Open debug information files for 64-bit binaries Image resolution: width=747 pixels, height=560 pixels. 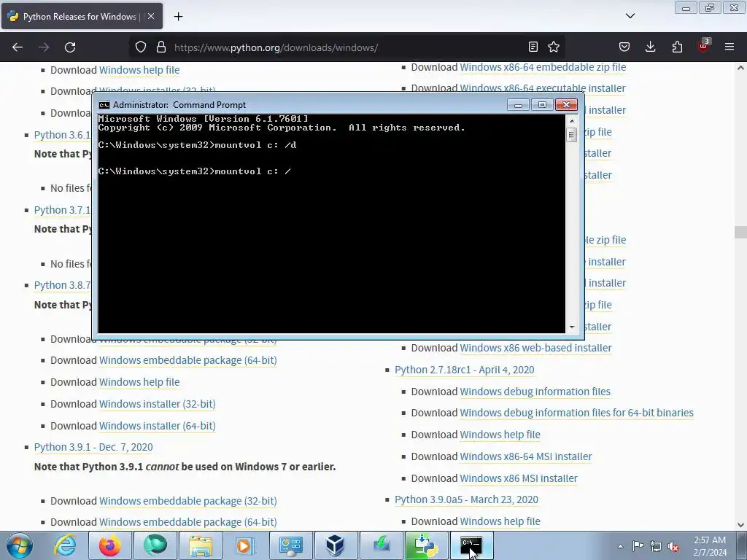[576, 413]
